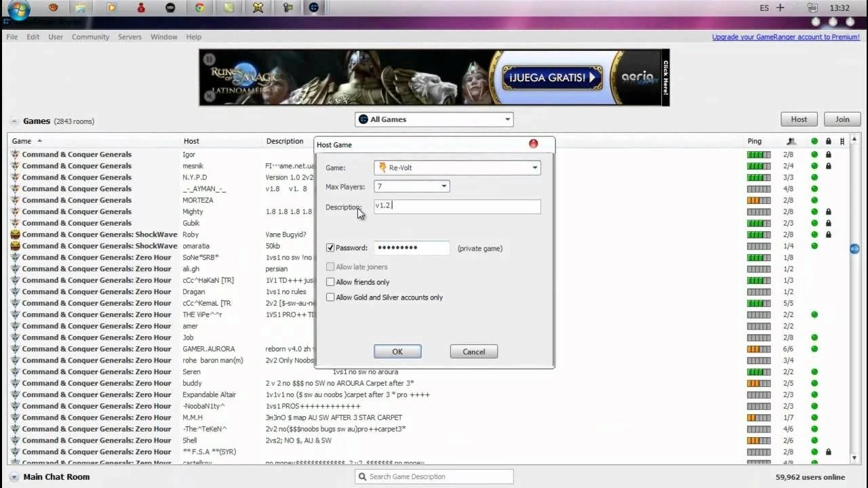Launch Google Chrome from the taskbar
This screenshot has height=488, width=868.
(x=199, y=7)
